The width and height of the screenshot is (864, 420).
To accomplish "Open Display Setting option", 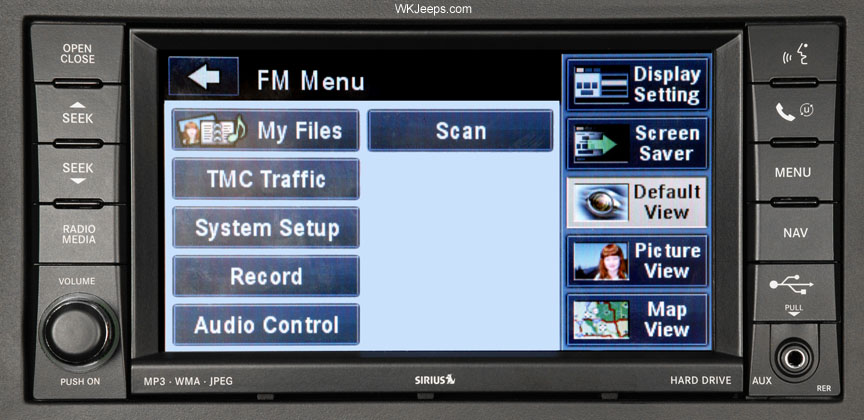I will pyautogui.click(x=638, y=84).
